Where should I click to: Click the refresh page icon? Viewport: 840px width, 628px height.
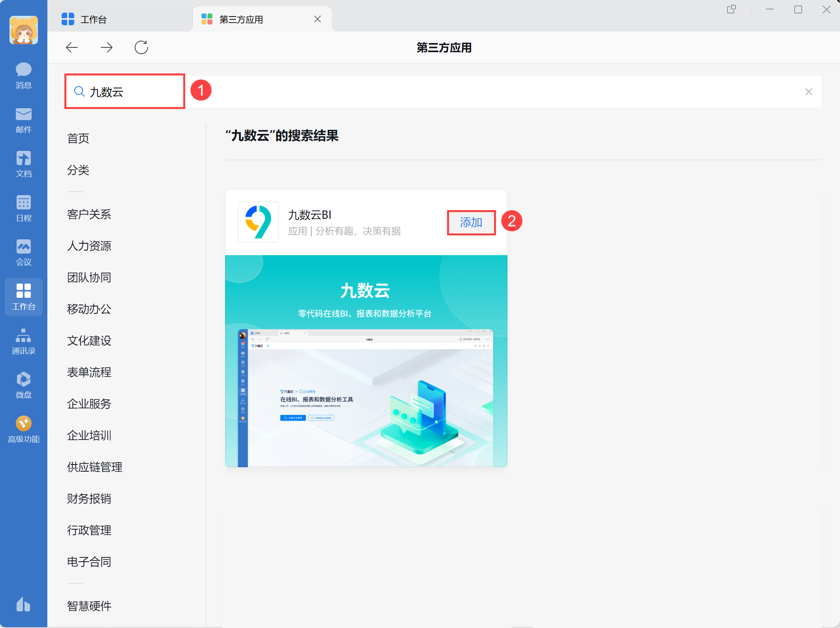click(141, 47)
